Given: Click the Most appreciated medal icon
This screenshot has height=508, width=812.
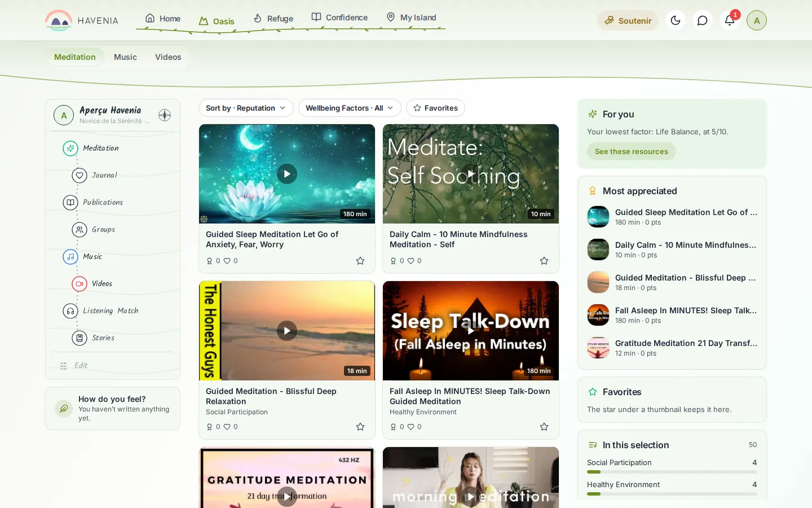Looking at the screenshot, I should click(x=593, y=191).
